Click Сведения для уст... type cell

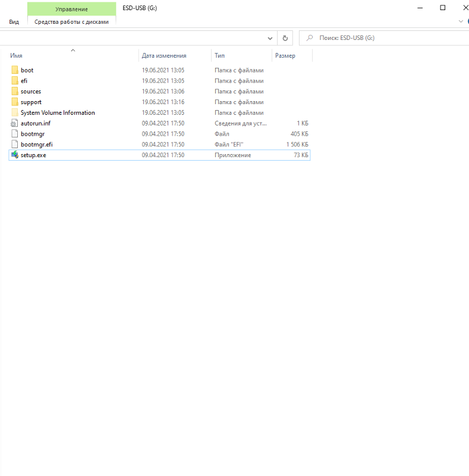coord(241,123)
